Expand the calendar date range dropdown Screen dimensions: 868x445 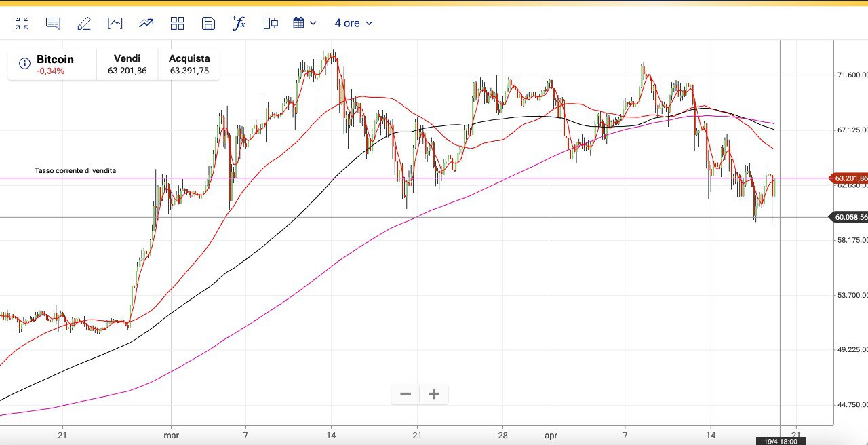(304, 24)
